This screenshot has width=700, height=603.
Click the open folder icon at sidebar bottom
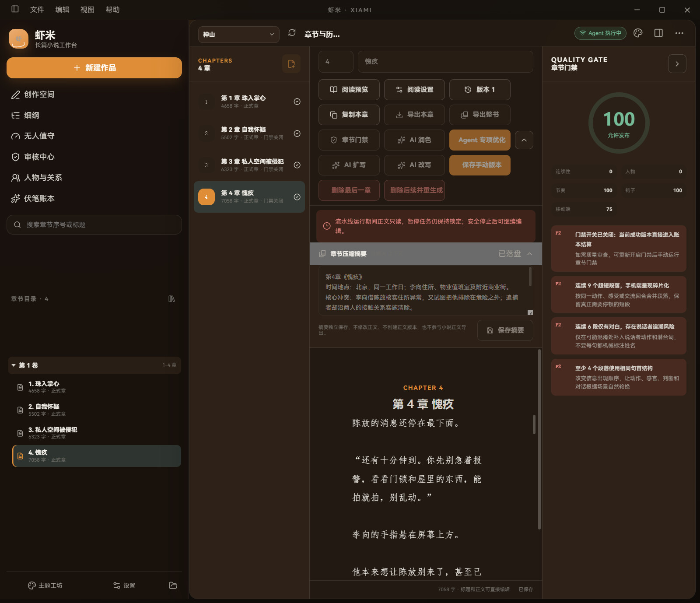coord(173,585)
